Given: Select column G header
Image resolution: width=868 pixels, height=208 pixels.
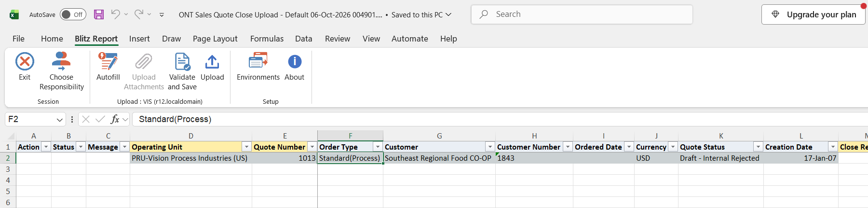Looking at the screenshot, I should [439, 136].
